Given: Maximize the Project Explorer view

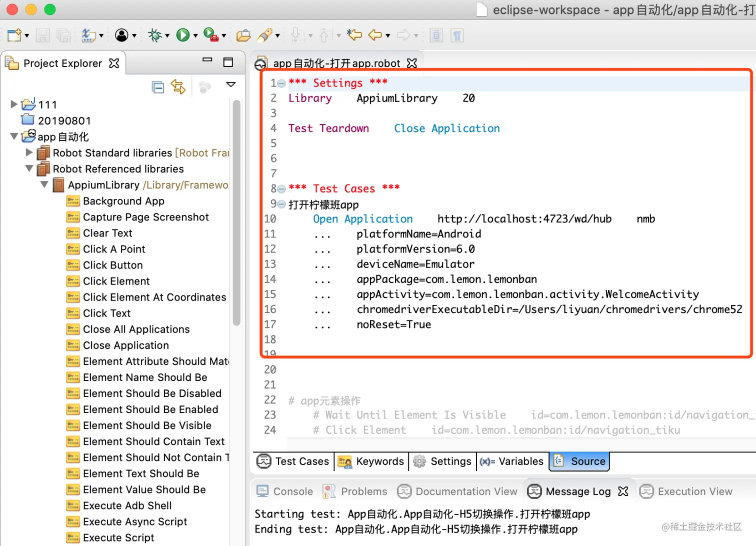Looking at the screenshot, I should (228, 61).
